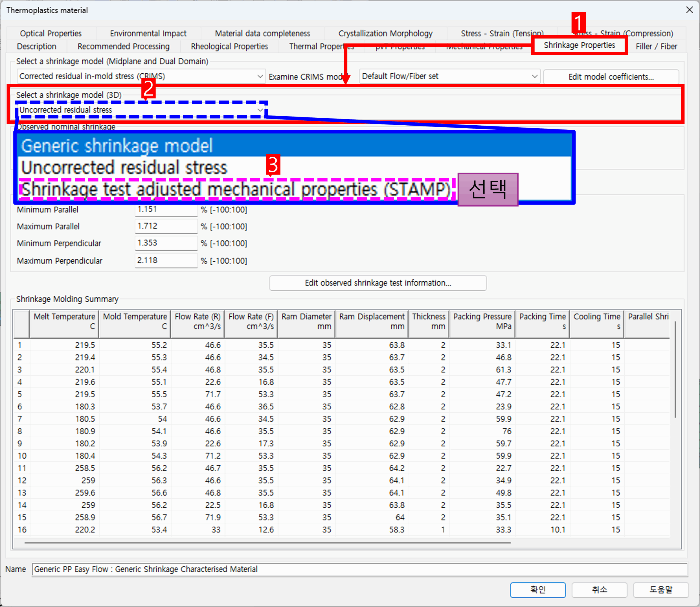
Task: Close the Thermoplastics material dialog
Action: point(689,10)
